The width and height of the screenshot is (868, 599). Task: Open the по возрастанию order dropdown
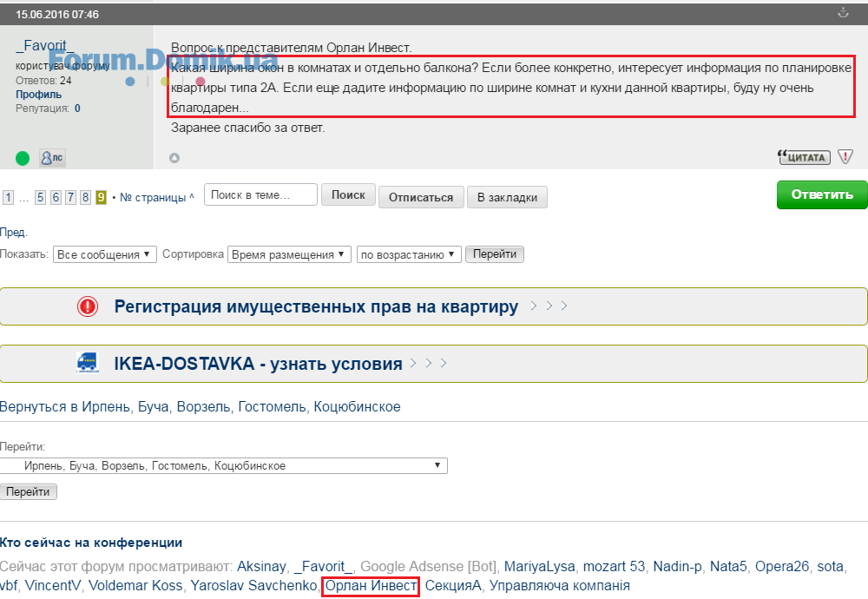(x=409, y=254)
